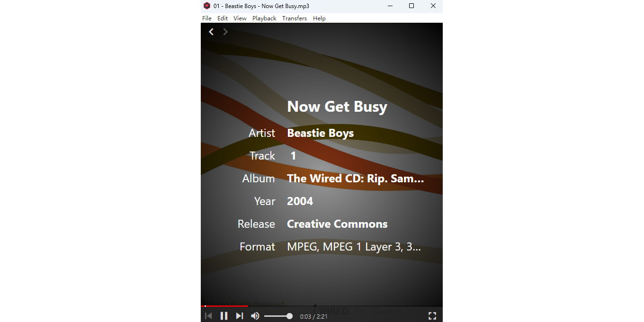Enter fullscreen mode

(432, 316)
